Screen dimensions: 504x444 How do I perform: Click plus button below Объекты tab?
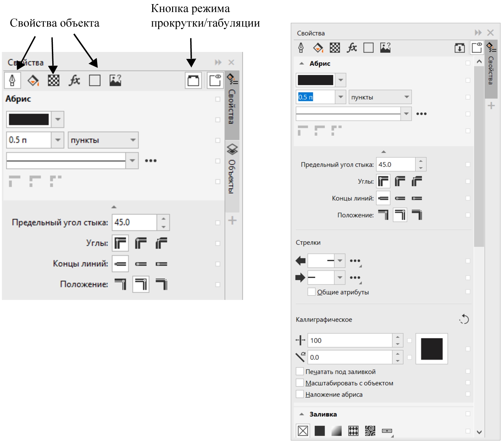pos(232,220)
